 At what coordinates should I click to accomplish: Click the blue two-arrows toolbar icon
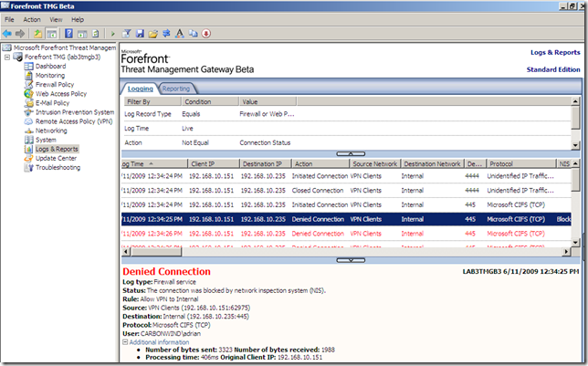click(166, 34)
